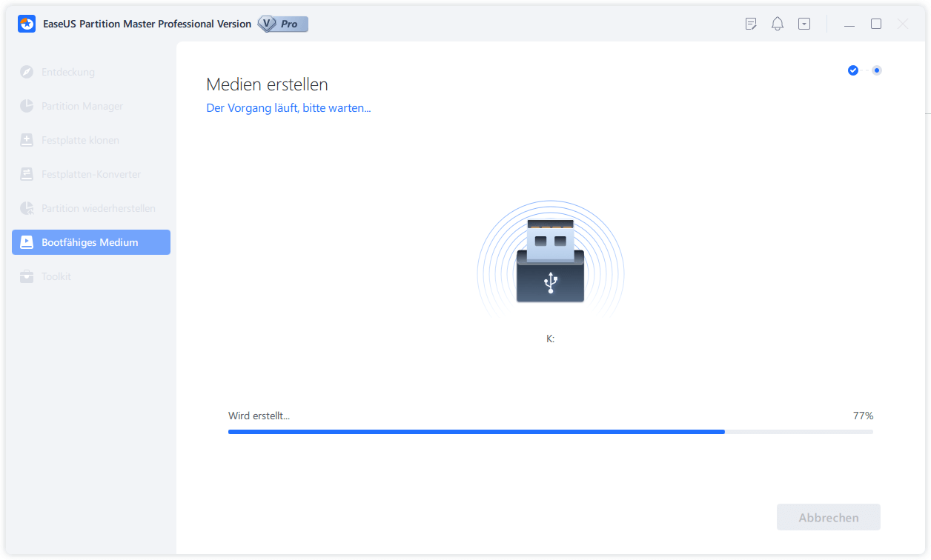Click the creation progress bar
Image resolution: width=931 pixels, height=560 pixels.
pos(551,432)
